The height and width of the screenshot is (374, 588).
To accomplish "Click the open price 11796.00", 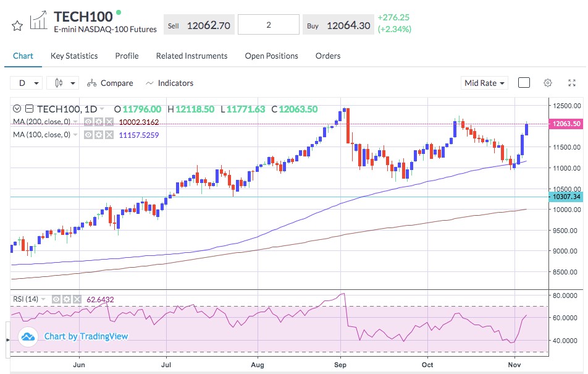I will [142, 109].
